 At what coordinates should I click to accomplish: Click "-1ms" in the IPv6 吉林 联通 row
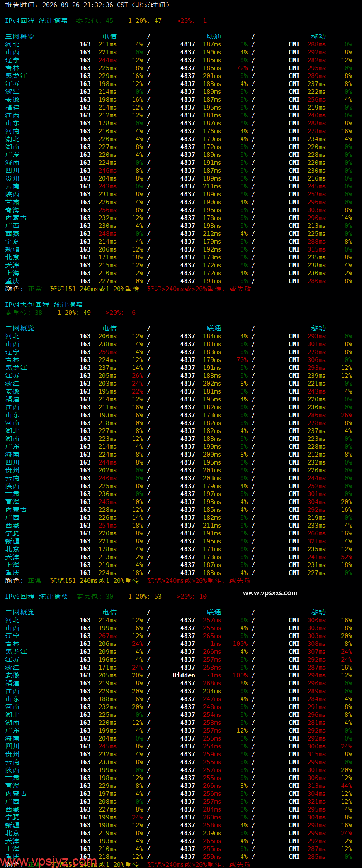click(214, 644)
